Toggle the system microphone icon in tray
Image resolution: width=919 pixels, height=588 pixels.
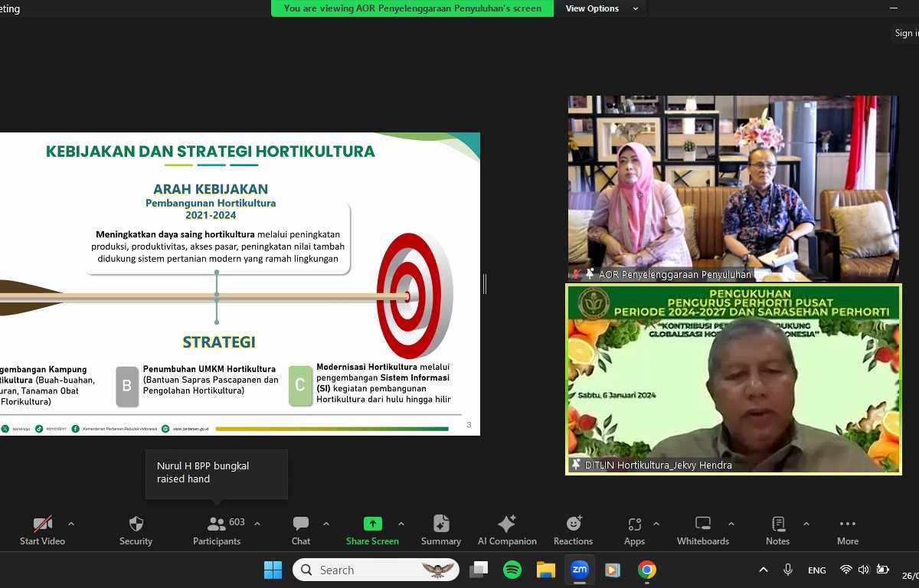coord(787,570)
